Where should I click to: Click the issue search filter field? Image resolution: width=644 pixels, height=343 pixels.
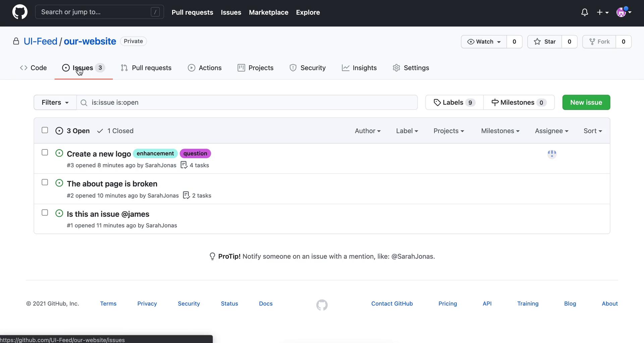click(247, 102)
